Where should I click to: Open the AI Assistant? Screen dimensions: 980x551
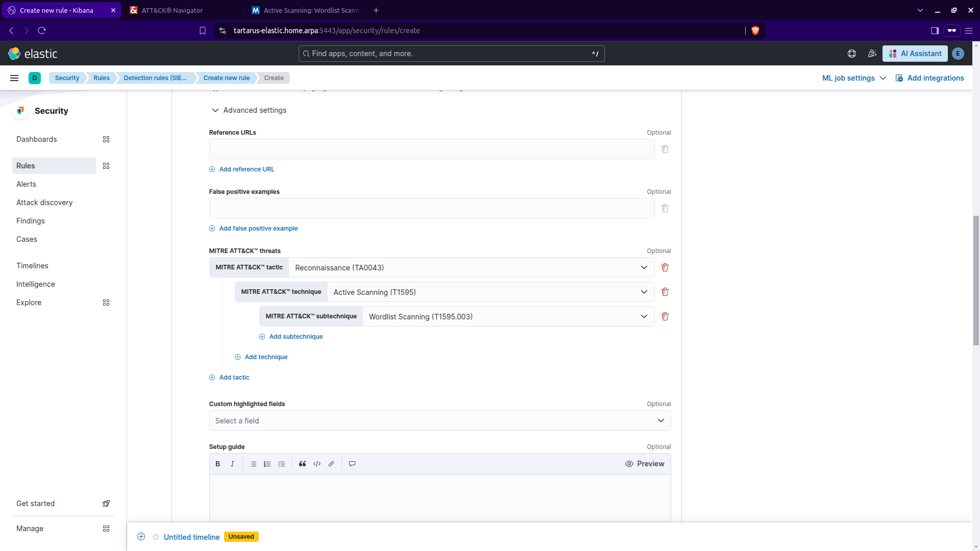point(915,54)
